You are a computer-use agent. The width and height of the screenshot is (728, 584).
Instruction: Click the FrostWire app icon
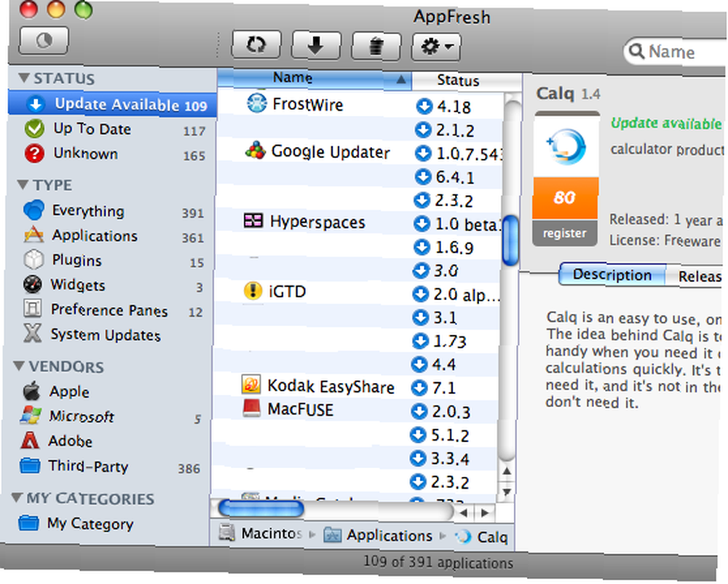257,103
